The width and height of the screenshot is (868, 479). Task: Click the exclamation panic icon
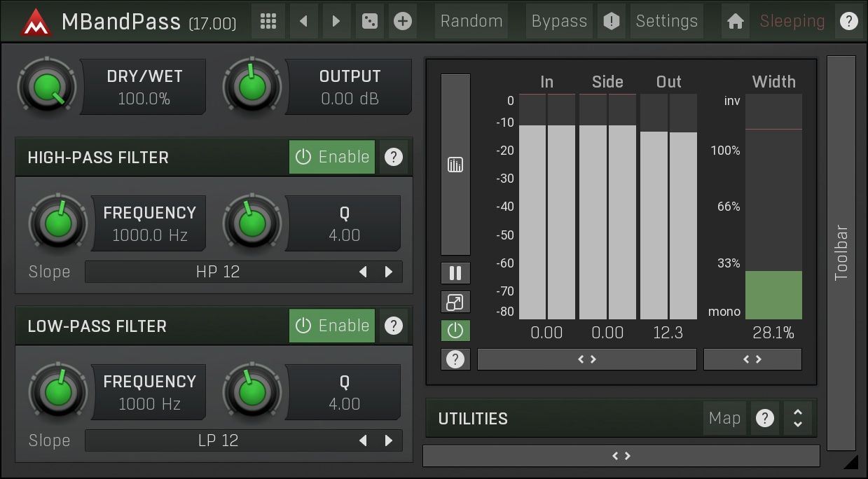(x=612, y=21)
